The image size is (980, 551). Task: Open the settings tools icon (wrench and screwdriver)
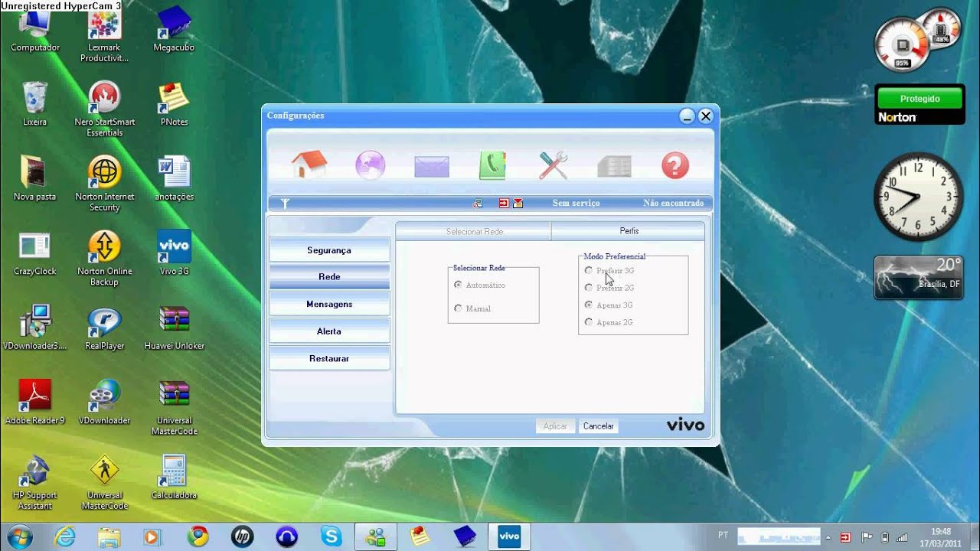pos(553,165)
